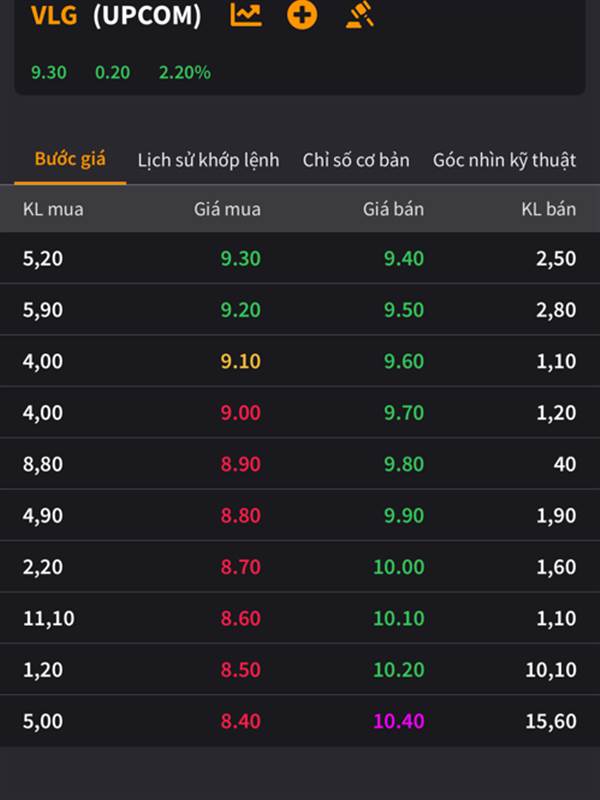This screenshot has height=800, width=600.
Task: Tap the 10.00 ask price
Action: (399, 567)
